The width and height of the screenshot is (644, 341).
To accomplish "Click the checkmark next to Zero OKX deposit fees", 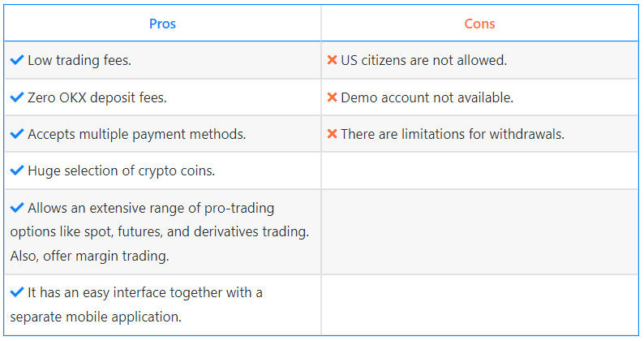I will [17, 97].
